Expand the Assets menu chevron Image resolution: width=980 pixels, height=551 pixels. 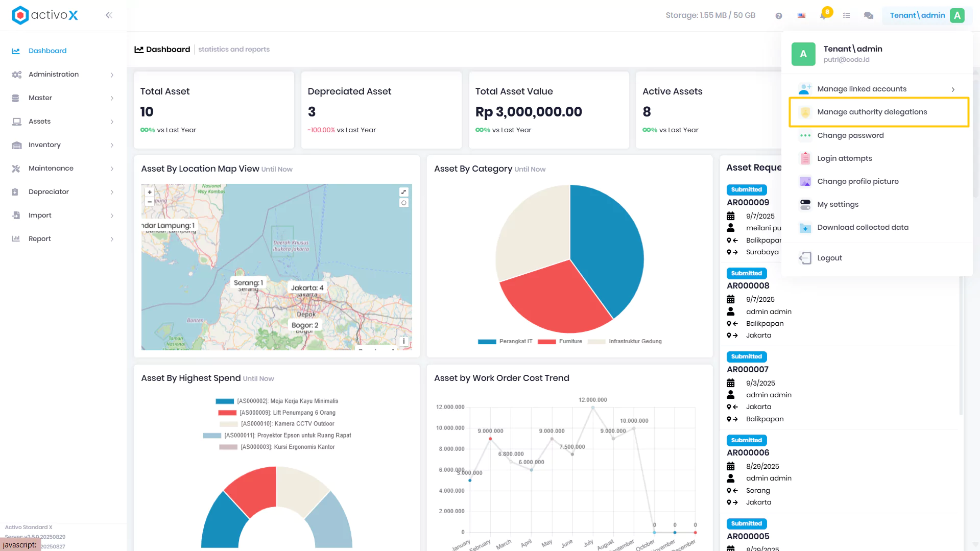click(112, 122)
